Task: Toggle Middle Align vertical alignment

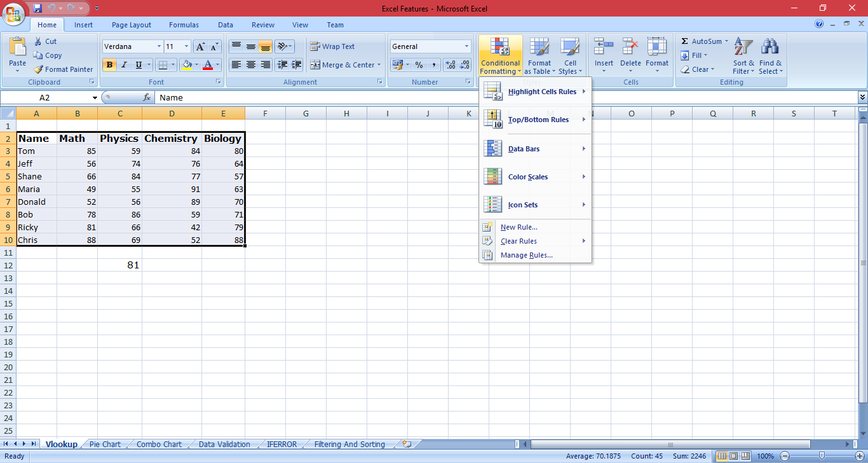Action: [x=251, y=46]
